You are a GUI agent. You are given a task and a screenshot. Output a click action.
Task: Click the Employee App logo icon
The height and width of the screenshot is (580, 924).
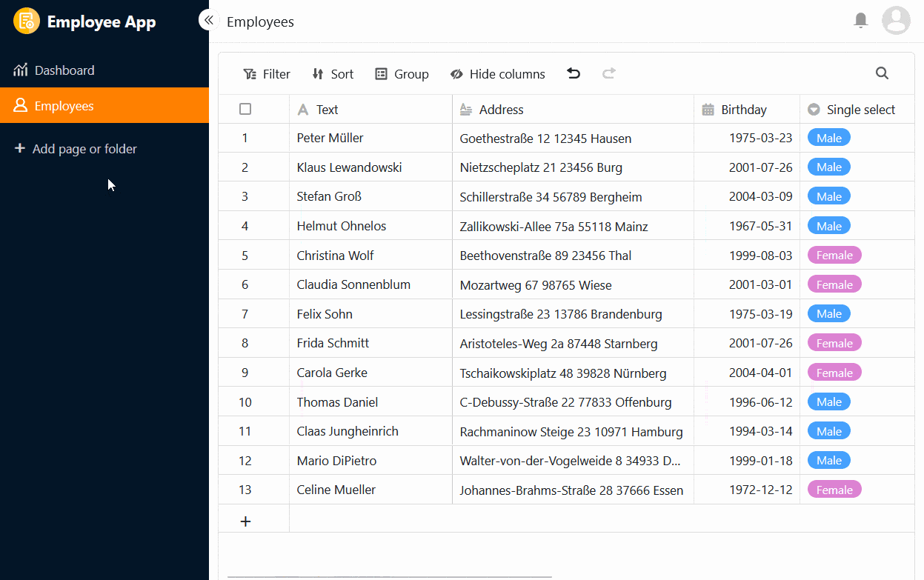tap(27, 21)
